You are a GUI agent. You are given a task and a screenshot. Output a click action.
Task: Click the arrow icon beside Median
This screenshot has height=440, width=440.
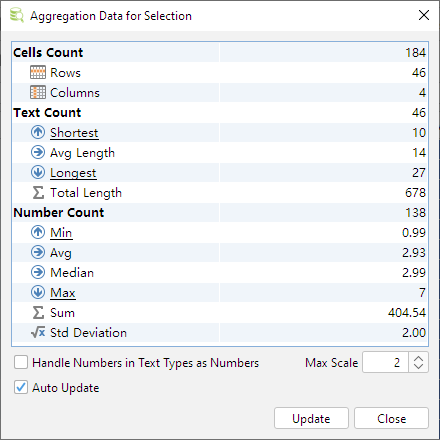(38, 272)
